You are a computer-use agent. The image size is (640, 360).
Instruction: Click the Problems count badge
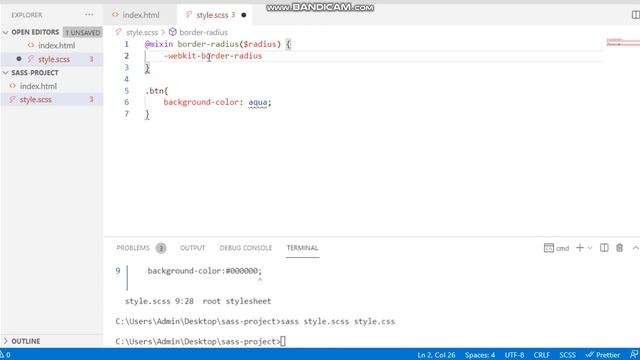(x=161, y=248)
